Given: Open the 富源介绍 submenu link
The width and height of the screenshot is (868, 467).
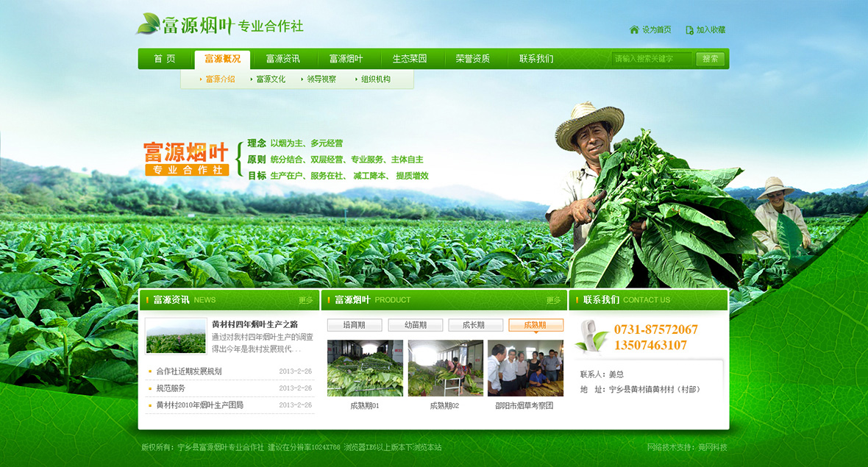Looking at the screenshot, I should click(x=220, y=79).
